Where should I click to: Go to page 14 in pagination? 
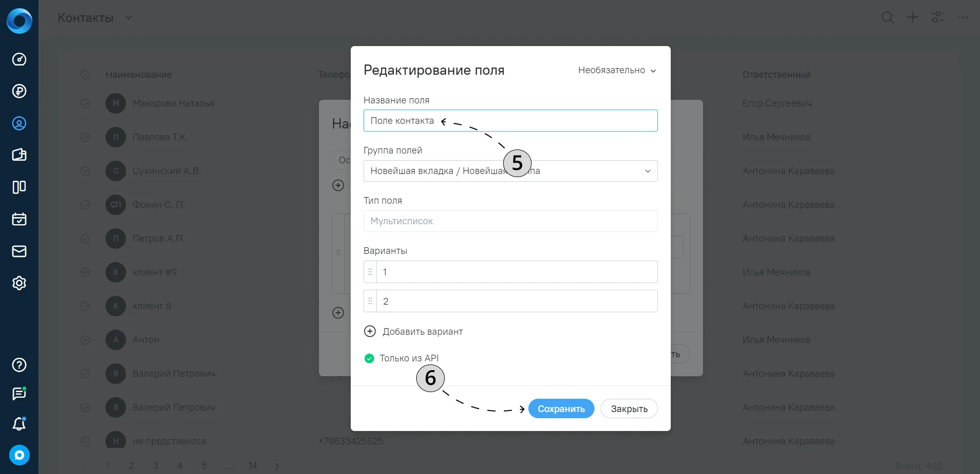click(x=252, y=466)
